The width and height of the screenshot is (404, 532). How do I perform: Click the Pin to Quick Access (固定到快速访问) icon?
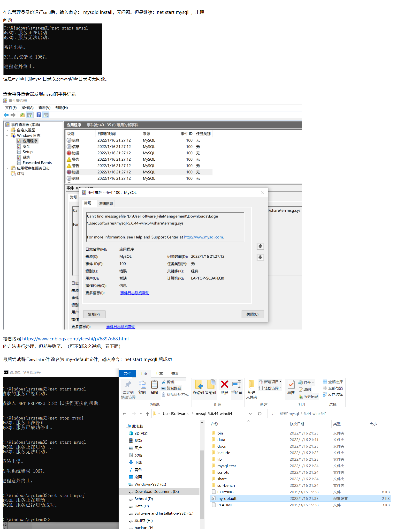coord(128,384)
